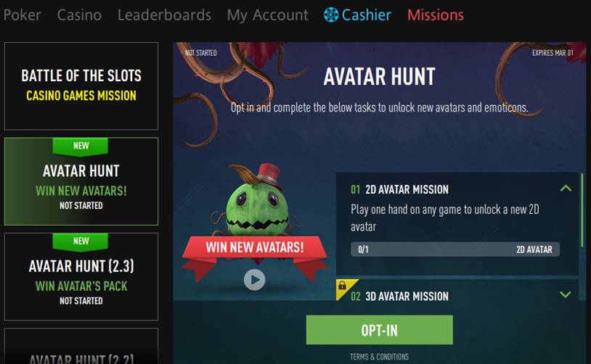Select the Battle of the Slots mission card

click(81, 86)
